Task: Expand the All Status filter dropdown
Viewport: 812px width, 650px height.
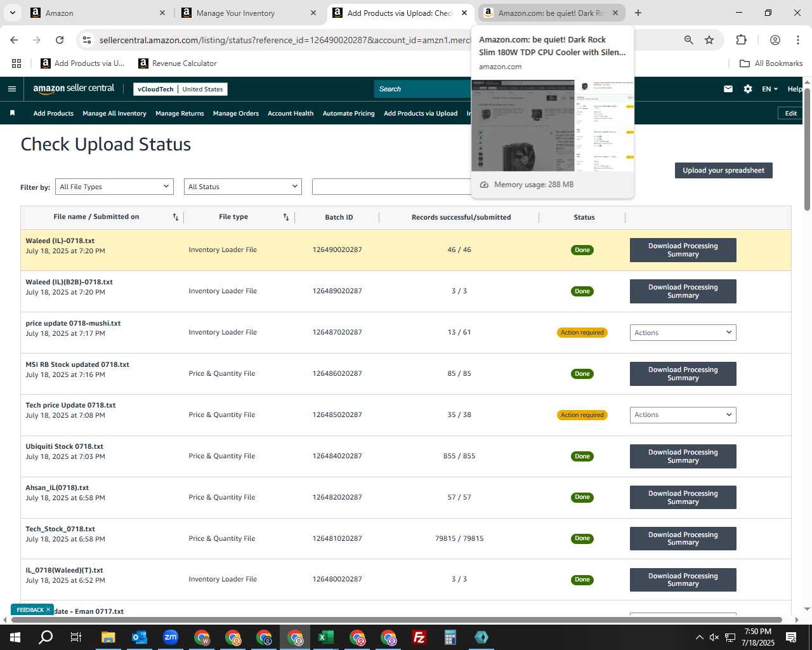Action: 243,187
